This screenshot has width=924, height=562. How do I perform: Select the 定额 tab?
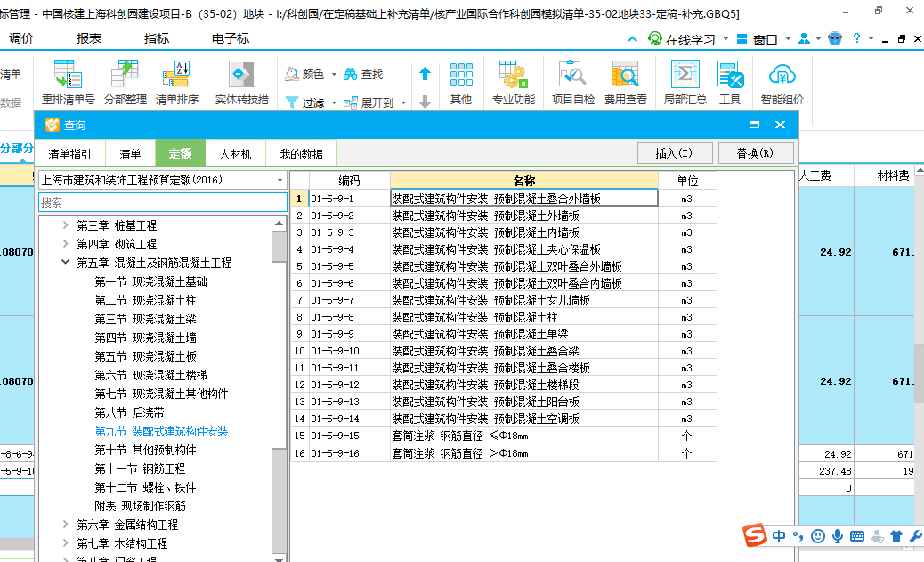181,153
